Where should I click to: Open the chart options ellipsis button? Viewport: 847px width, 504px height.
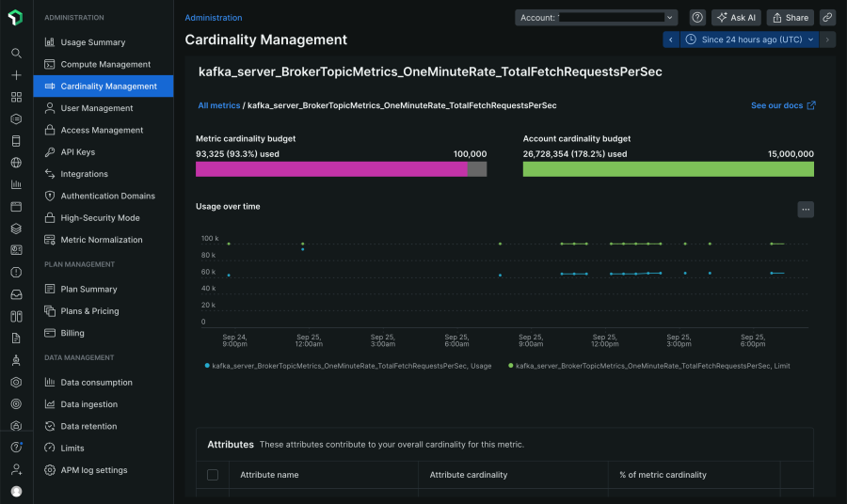[x=806, y=210]
